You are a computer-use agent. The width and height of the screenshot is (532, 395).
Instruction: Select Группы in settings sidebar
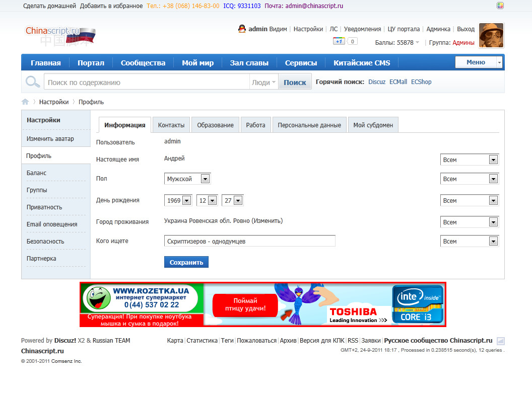point(37,190)
